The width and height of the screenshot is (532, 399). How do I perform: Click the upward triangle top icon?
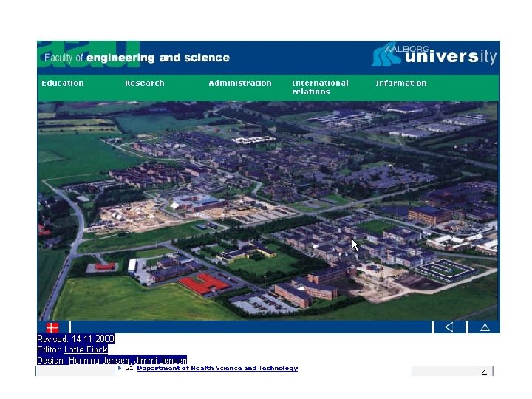click(485, 327)
